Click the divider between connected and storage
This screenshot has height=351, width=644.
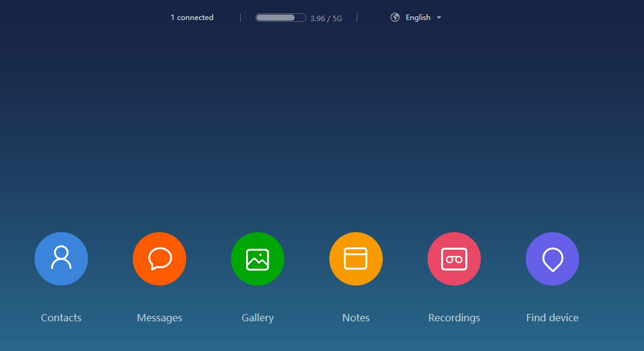pos(241,18)
